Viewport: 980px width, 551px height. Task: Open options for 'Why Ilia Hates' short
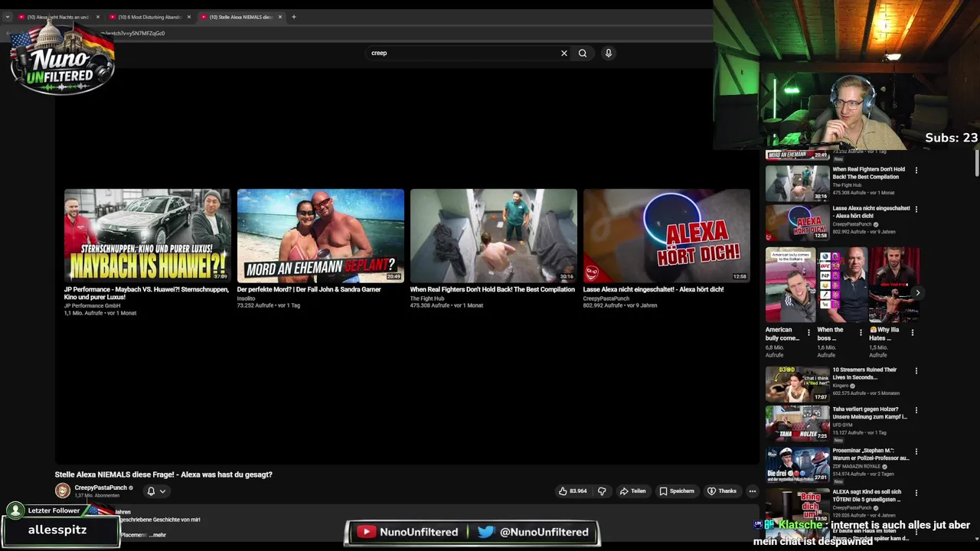913,333
